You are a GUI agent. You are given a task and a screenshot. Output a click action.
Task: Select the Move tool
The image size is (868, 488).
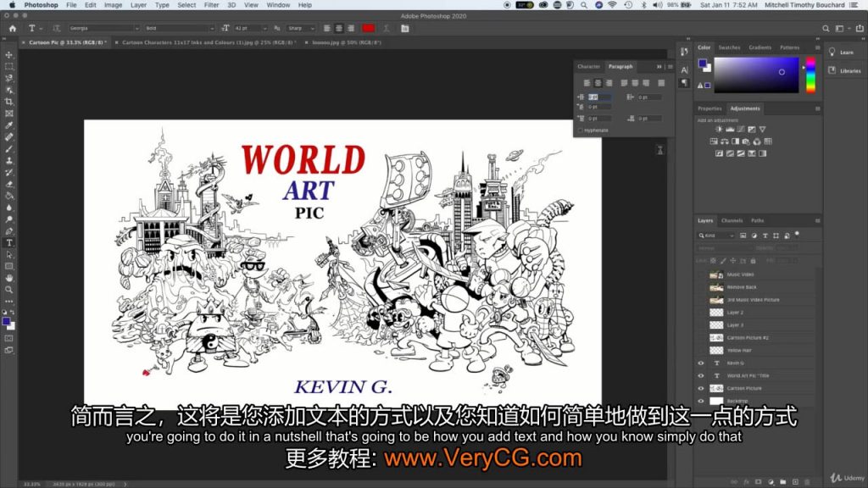(x=8, y=55)
